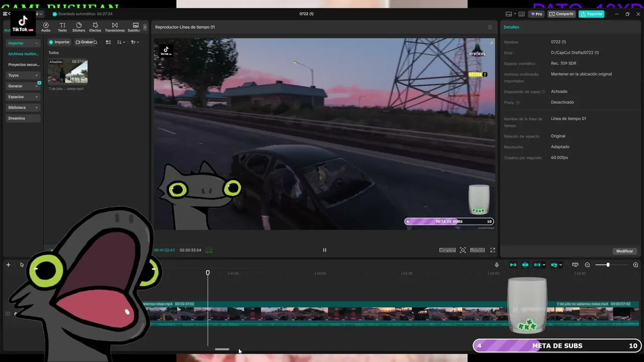Enter fullscreen preview mode

tap(493, 250)
